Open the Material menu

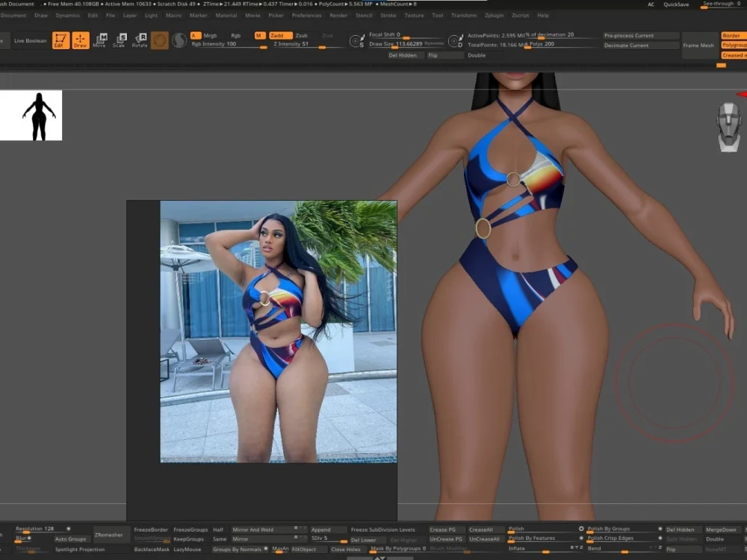(226, 15)
